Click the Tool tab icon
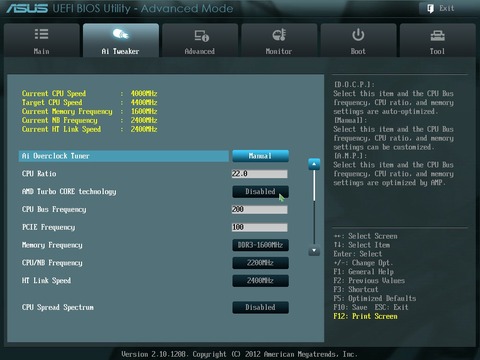This screenshot has width=480, height=360. tap(437, 35)
